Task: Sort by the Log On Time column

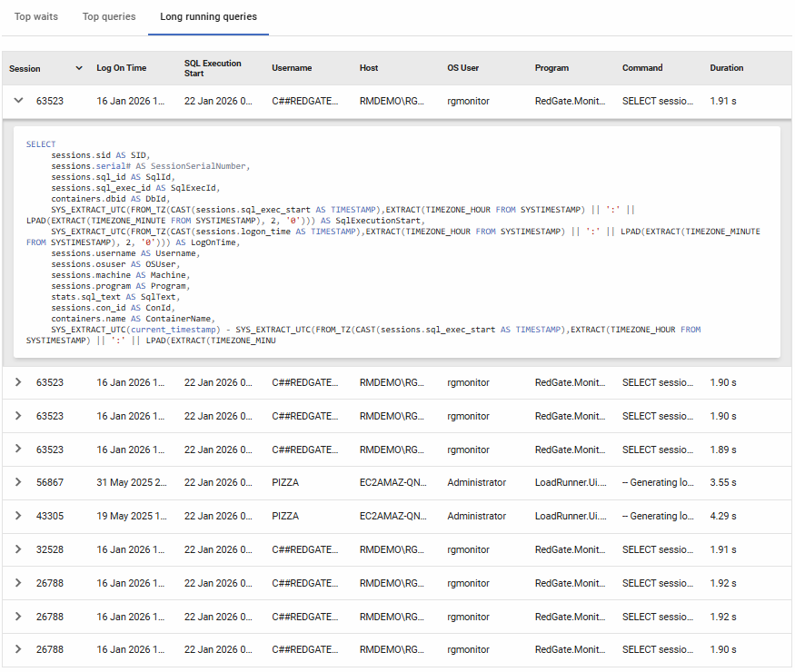Action: pyautogui.click(x=121, y=68)
